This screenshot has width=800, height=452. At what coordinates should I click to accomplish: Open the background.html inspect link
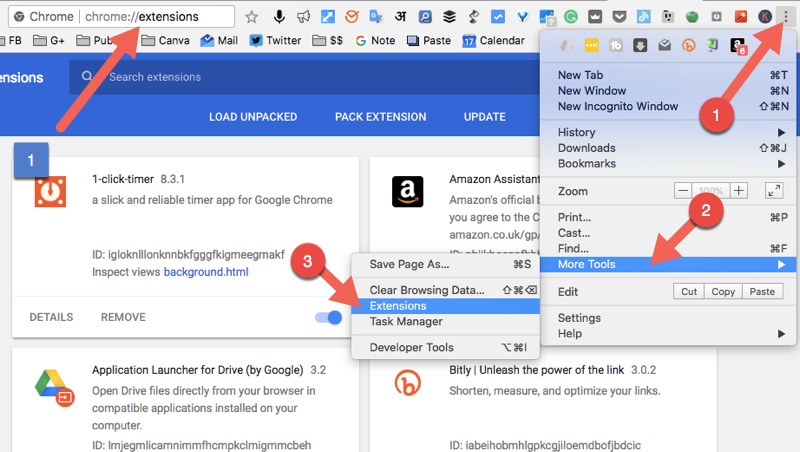tap(206, 272)
